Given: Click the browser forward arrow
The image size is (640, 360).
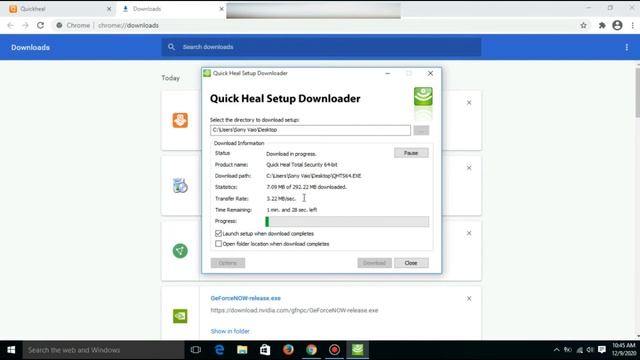Looking at the screenshot, I should (x=25, y=25).
